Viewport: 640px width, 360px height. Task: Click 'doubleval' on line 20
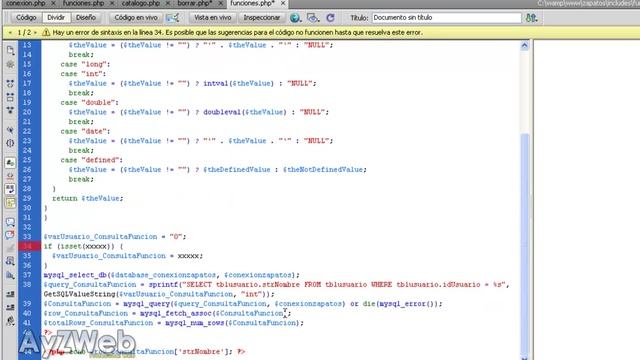point(222,112)
